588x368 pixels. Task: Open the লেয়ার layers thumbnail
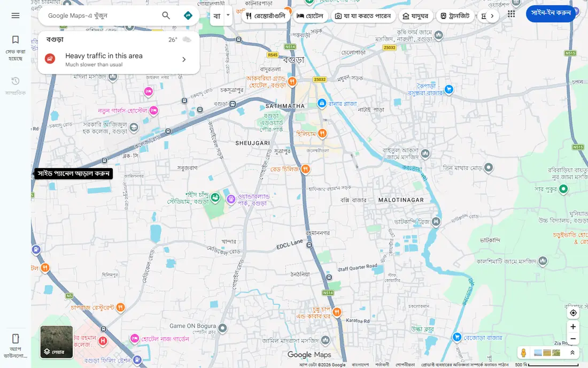point(57,342)
